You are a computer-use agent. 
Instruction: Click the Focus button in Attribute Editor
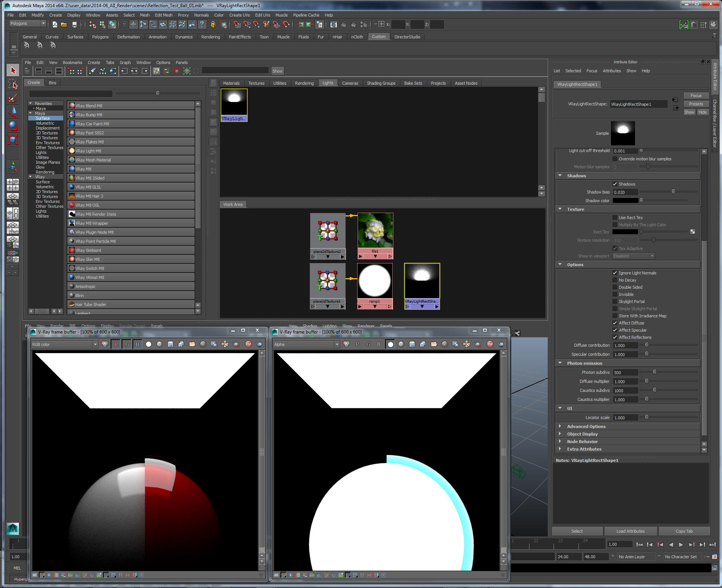tap(696, 96)
